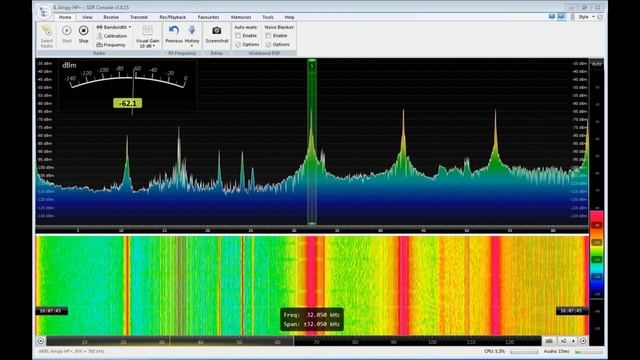640x360 pixels.
Task: Open Noise Blanker Options
Action: (278, 44)
